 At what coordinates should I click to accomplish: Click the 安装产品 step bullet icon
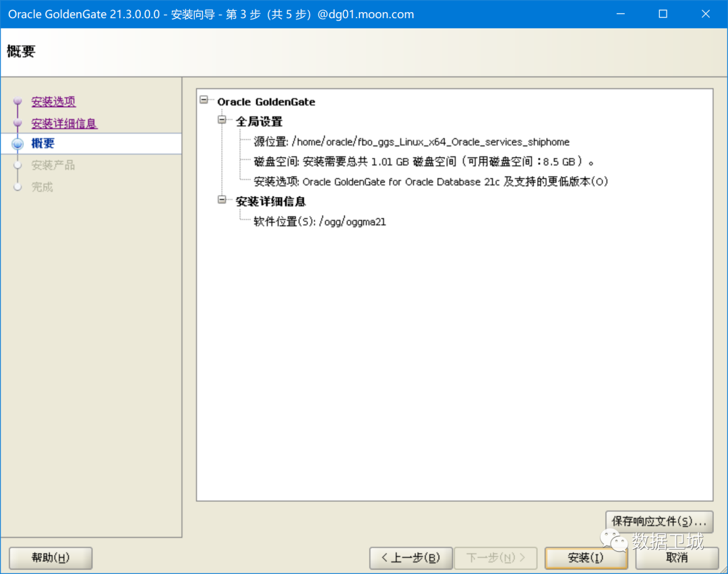(18, 165)
